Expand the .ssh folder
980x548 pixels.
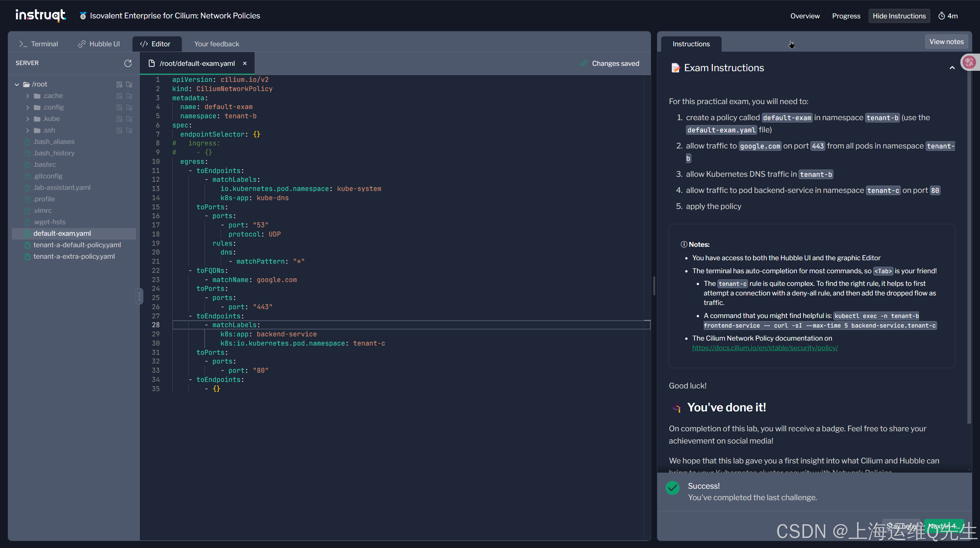(28, 130)
